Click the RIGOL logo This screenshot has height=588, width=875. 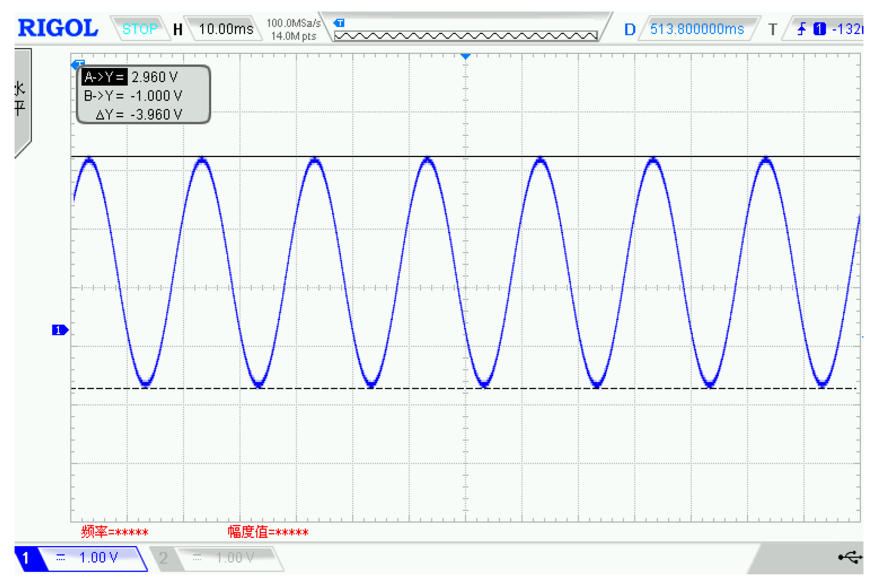(58, 28)
